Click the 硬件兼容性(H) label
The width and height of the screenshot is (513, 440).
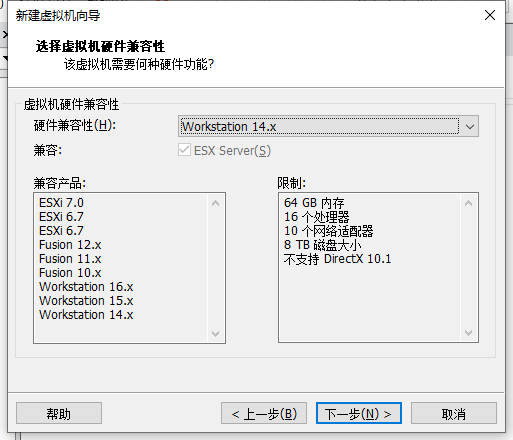(x=75, y=126)
